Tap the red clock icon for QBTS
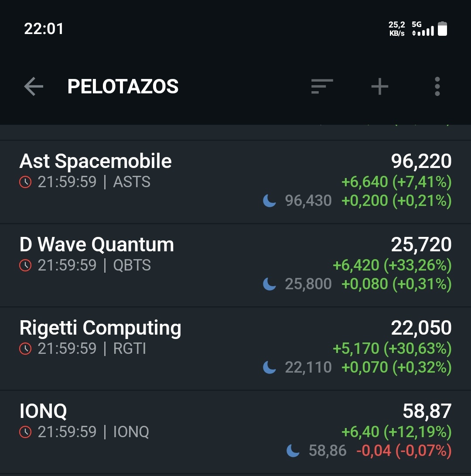Screen dimensions: 471x476 click(25, 265)
